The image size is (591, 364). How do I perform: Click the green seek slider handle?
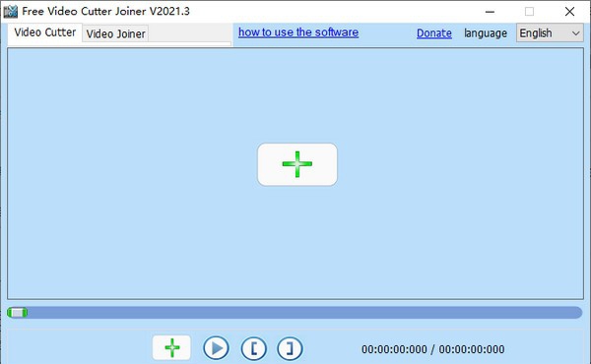pos(18,313)
